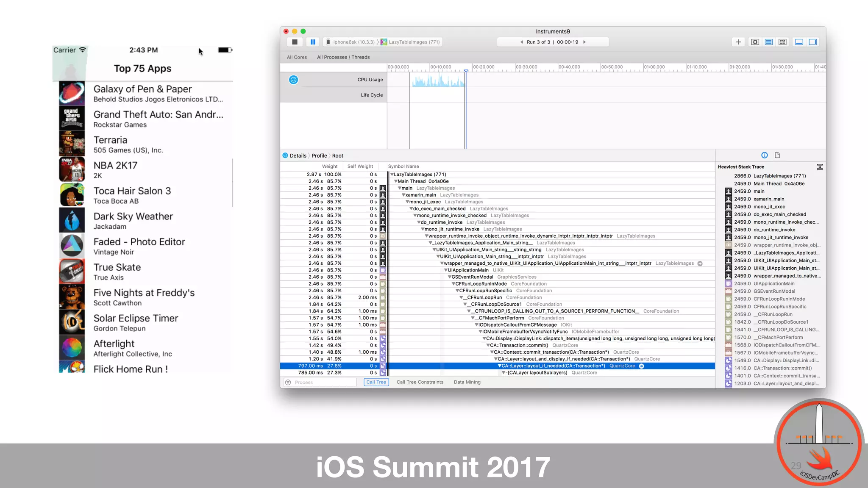Image resolution: width=868 pixels, height=488 pixels.
Task: Open the filter options icon
Action: [288, 382]
